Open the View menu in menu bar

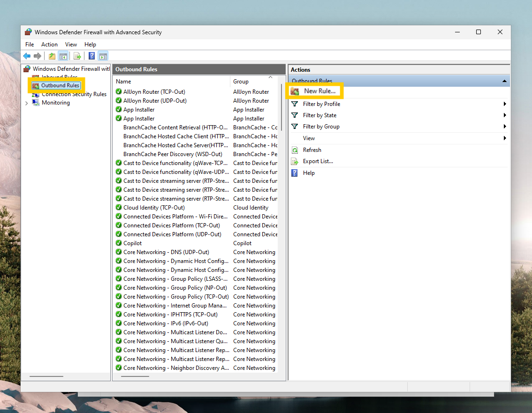[x=71, y=45]
